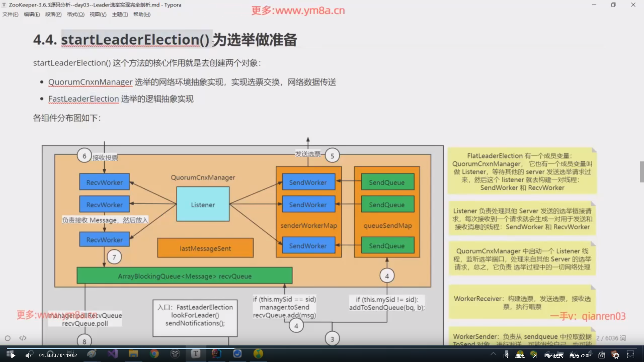The image size is (644, 362).
Task: Click the FastLeaderElection underlined text
Action: (x=84, y=99)
